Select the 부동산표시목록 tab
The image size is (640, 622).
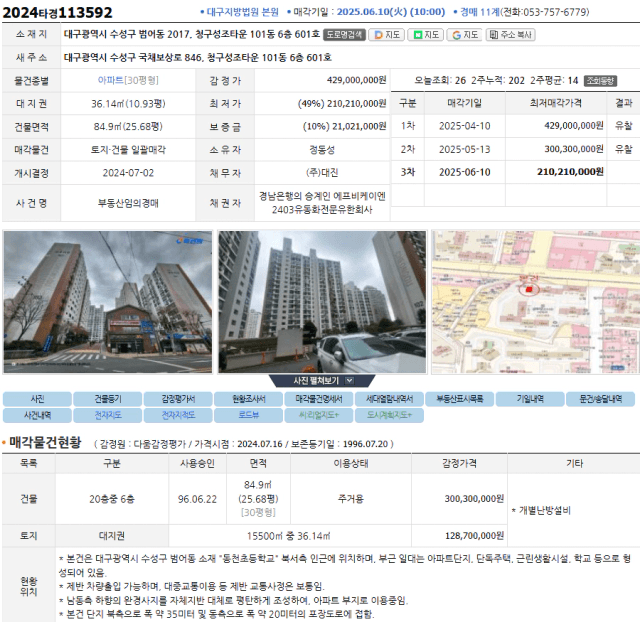pyautogui.click(x=460, y=399)
